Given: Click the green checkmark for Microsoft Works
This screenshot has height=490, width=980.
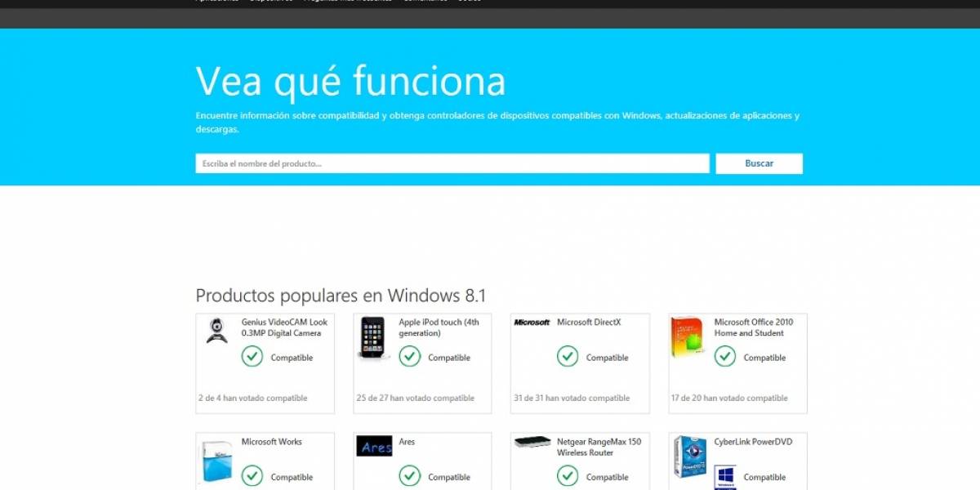Looking at the screenshot, I should pyautogui.click(x=252, y=476).
